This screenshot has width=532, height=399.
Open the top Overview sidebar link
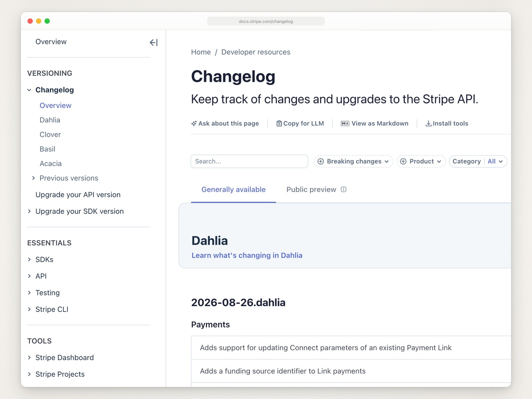tap(51, 42)
